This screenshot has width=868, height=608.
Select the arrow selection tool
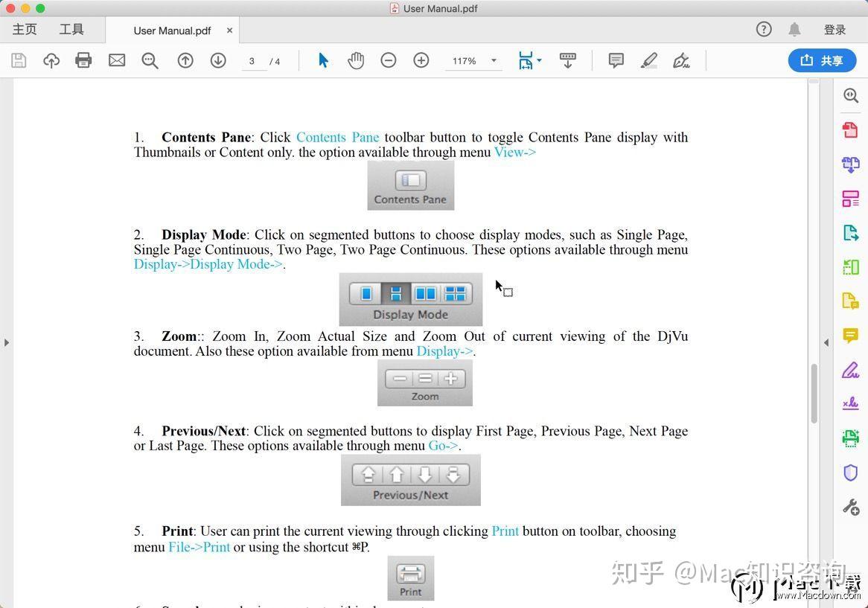(x=323, y=60)
